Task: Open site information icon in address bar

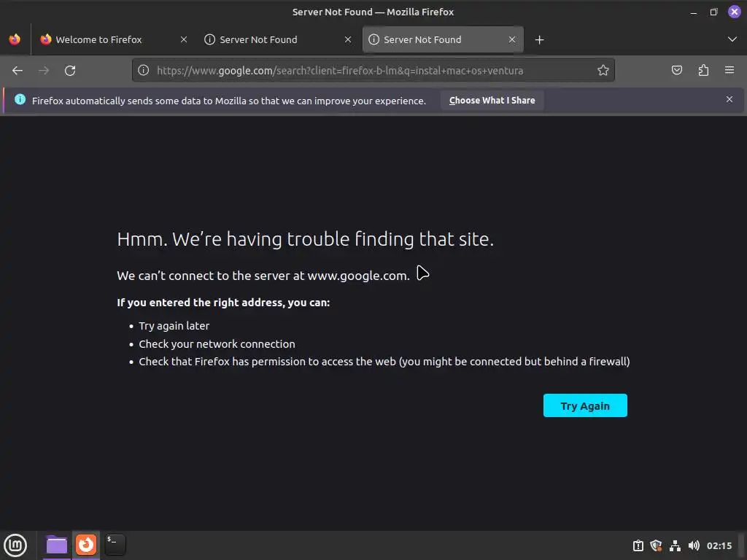Action: pos(144,71)
